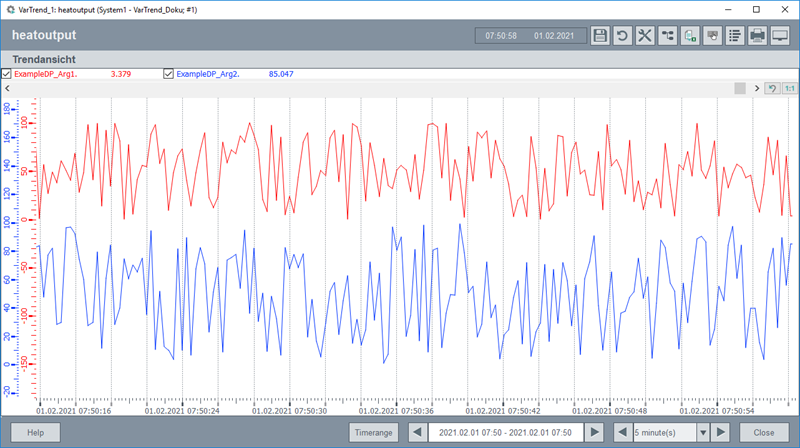Step time range forward with right arrow

[x=595, y=432]
